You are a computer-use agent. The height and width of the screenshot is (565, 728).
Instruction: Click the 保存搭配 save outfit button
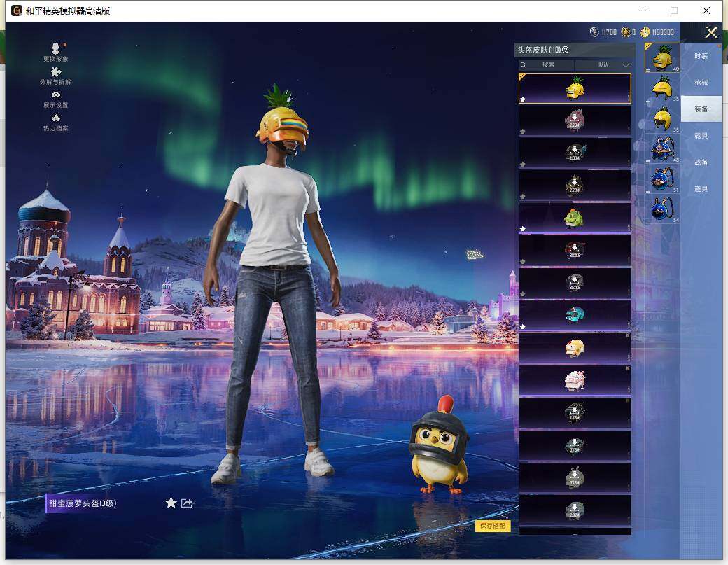[x=493, y=526]
